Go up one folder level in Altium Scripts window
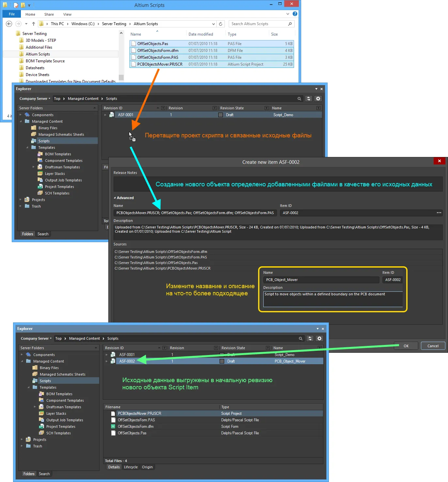The image size is (448, 482). [x=34, y=24]
